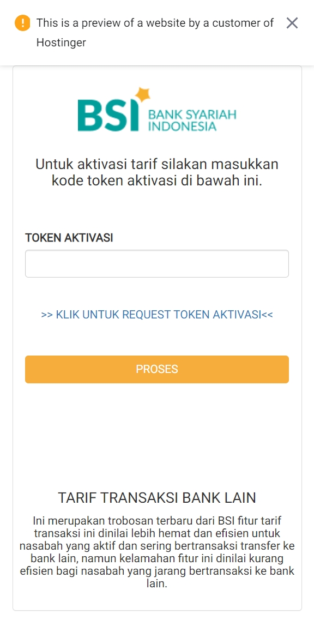This screenshot has height=644, width=314.
Task: Select the Bank Syariah Indonesia wordmark
Action: point(194,119)
